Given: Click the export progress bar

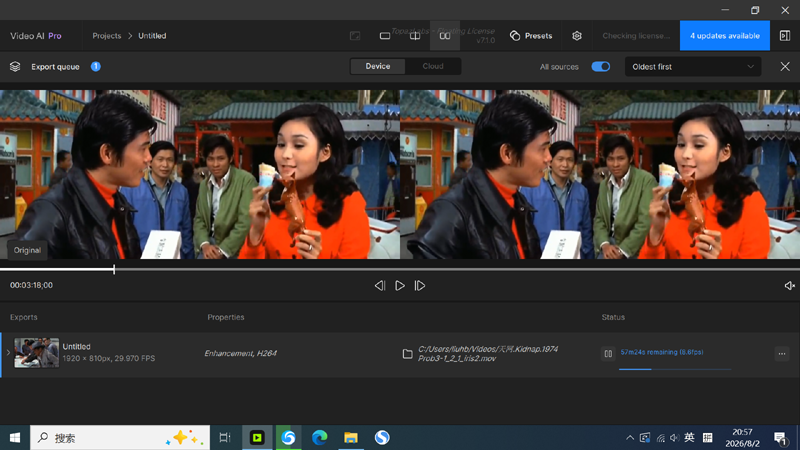Looking at the screenshot, I should pyautogui.click(x=674, y=369).
